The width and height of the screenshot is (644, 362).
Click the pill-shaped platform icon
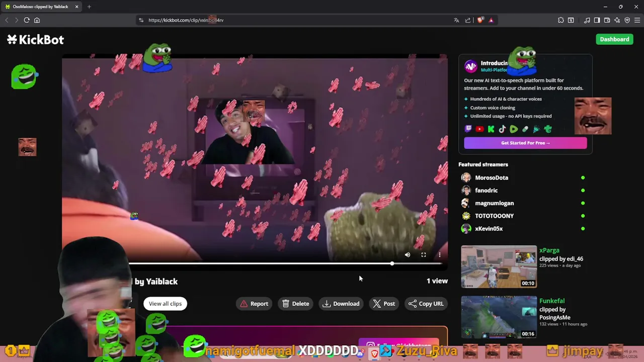[525, 129]
